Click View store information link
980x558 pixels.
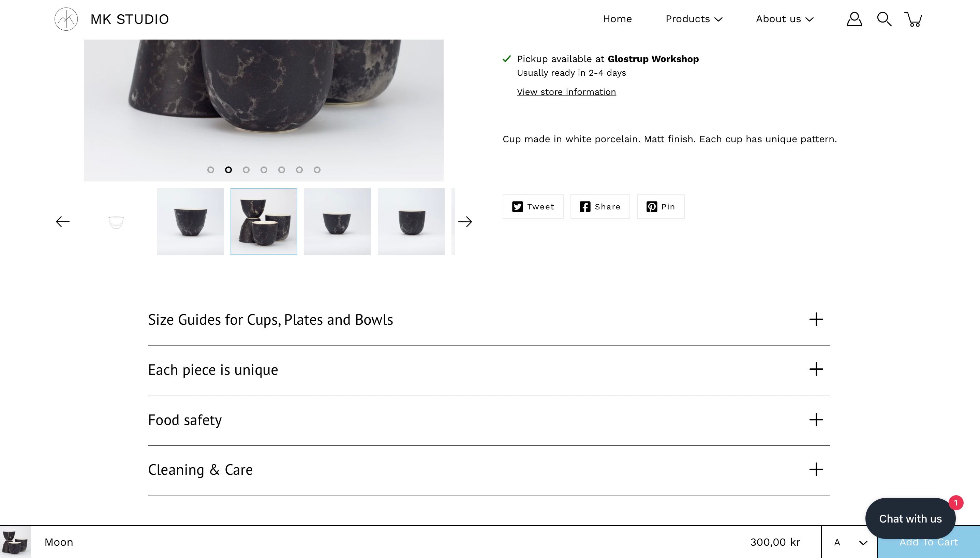[x=566, y=92]
